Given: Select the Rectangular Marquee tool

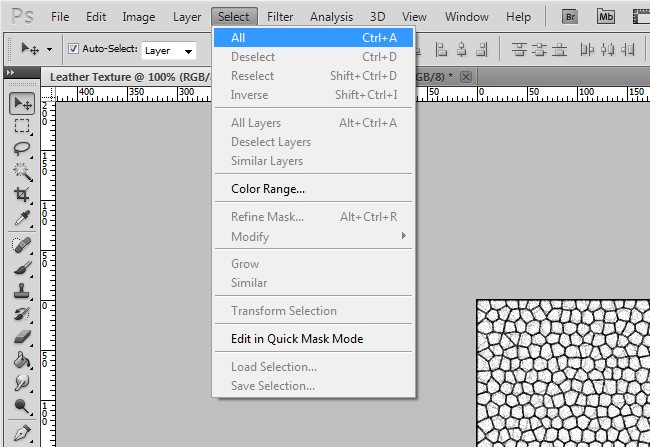Looking at the screenshot, I should coord(22,126).
